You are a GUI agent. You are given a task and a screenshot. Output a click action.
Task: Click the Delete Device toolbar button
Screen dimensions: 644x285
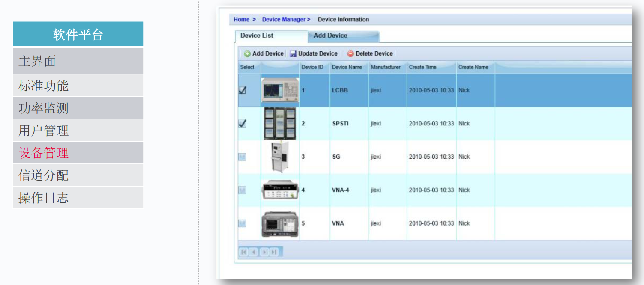point(370,54)
